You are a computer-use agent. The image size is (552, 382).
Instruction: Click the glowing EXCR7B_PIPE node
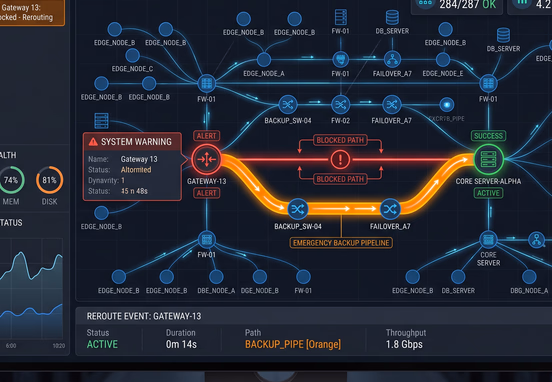click(x=447, y=105)
